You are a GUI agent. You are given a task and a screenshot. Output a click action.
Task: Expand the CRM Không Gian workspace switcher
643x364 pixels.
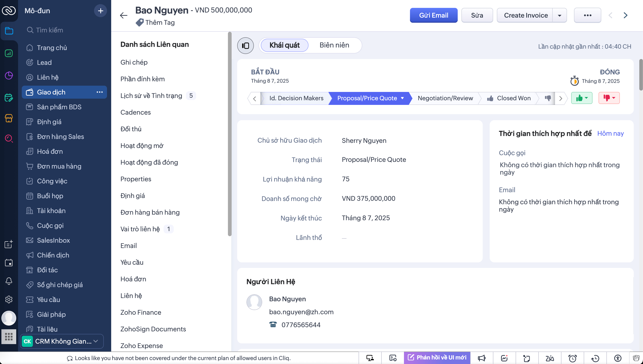[62, 341]
